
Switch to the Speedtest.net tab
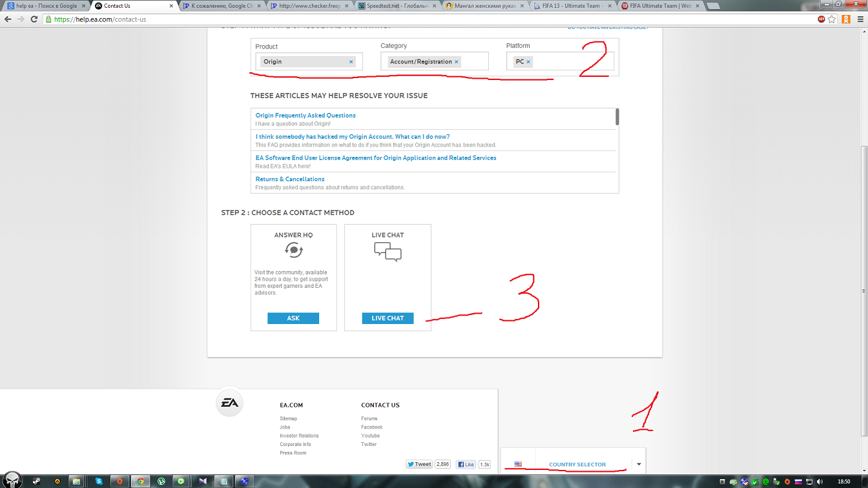396,6
